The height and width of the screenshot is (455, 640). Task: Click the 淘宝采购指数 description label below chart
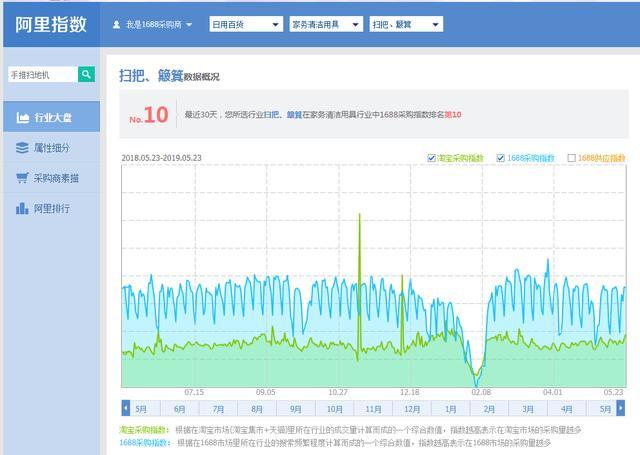(144, 430)
